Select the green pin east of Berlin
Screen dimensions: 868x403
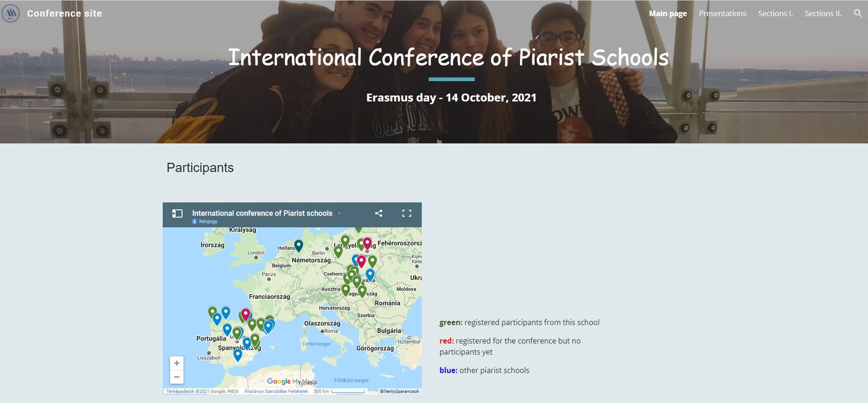(338, 252)
